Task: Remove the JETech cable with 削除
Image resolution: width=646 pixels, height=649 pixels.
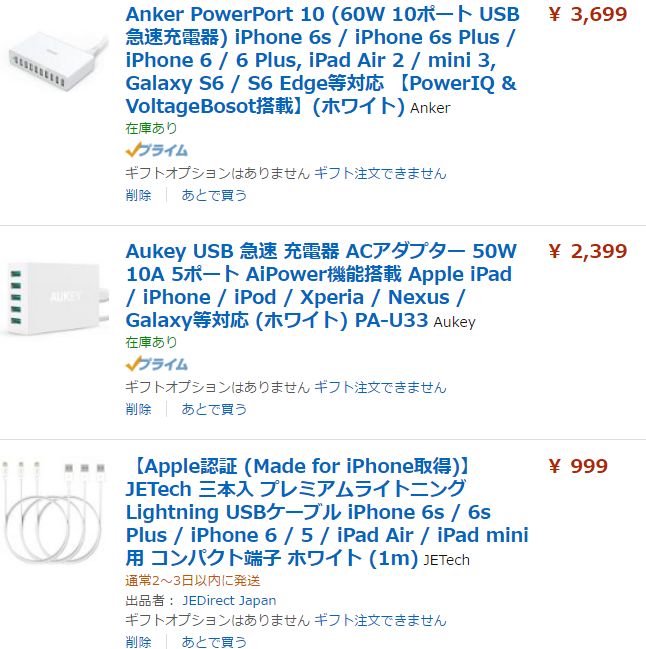Action: point(139,641)
